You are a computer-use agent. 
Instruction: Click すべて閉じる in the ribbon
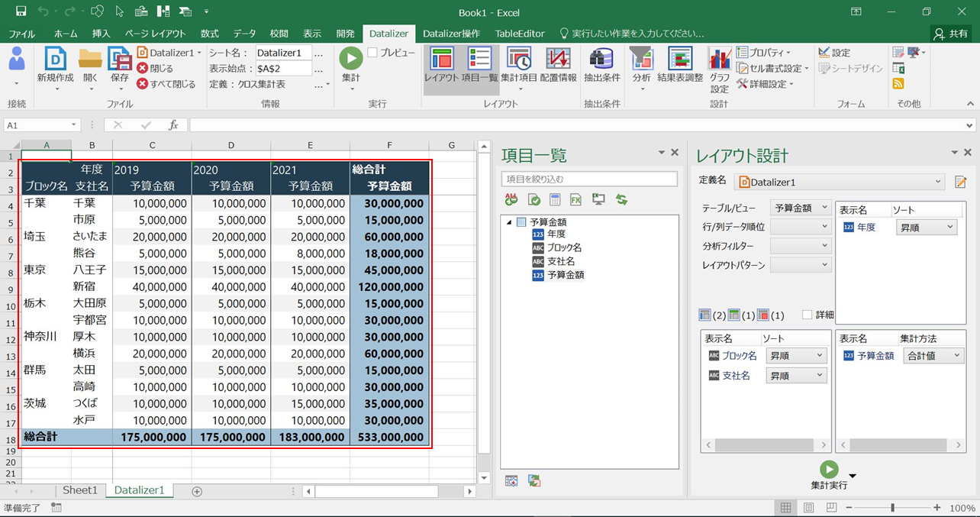click(166, 84)
